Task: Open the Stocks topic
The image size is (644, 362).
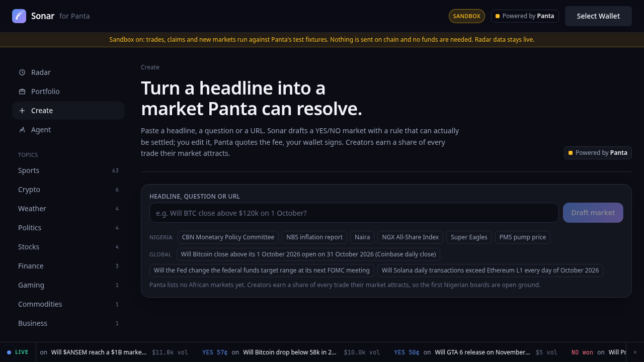Action: pyautogui.click(x=68, y=247)
